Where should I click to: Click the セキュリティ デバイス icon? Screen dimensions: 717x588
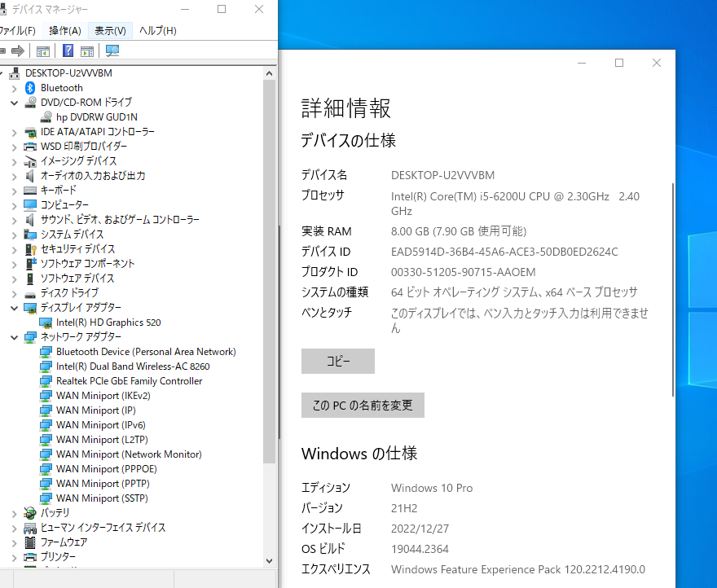pos(30,249)
